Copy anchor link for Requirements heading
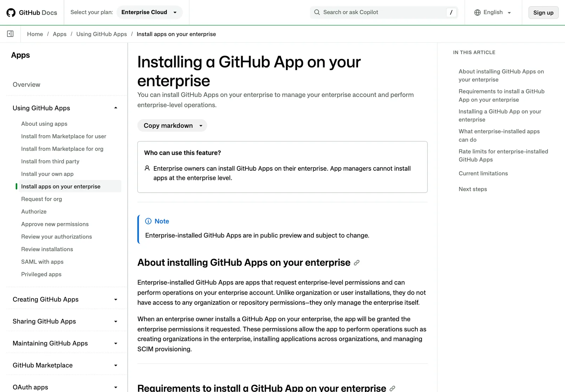 click(392, 388)
